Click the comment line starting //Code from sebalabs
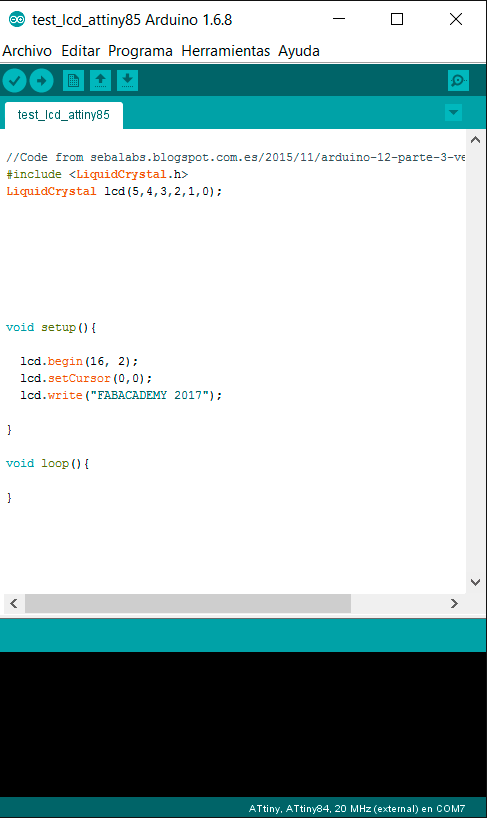The width and height of the screenshot is (487, 818). point(236,158)
